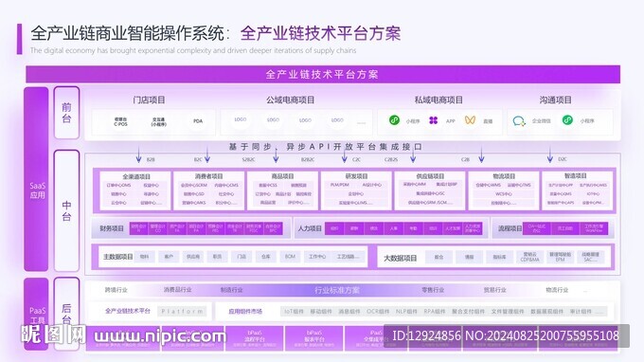Select the 供应商 chip in 主数据项目
Image resolution: width=644 pixels, height=362 pixels.
click(x=193, y=257)
